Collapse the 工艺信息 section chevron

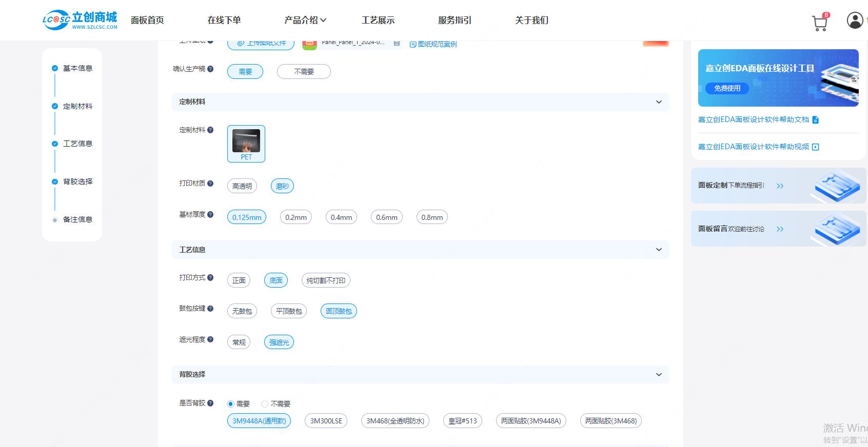(659, 250)
